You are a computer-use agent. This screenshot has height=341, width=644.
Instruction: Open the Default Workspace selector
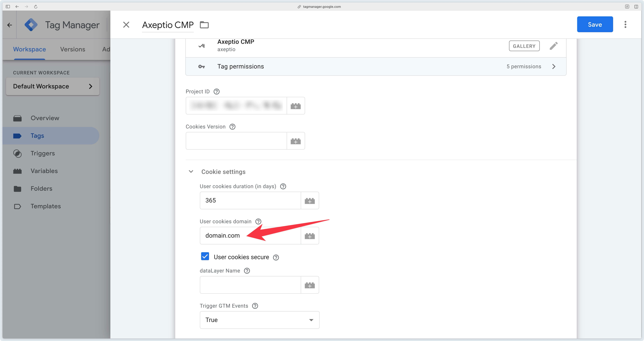point(52,86)
